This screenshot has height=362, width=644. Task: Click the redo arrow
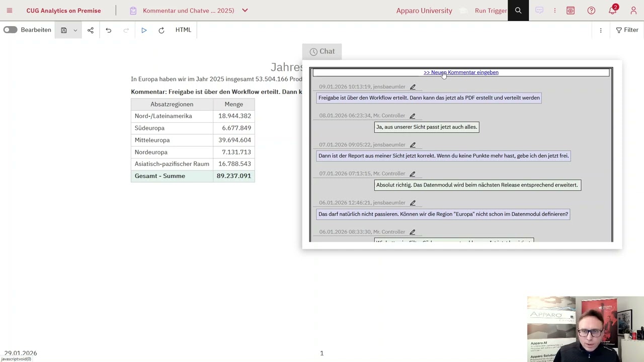click(x=126, y=30)
